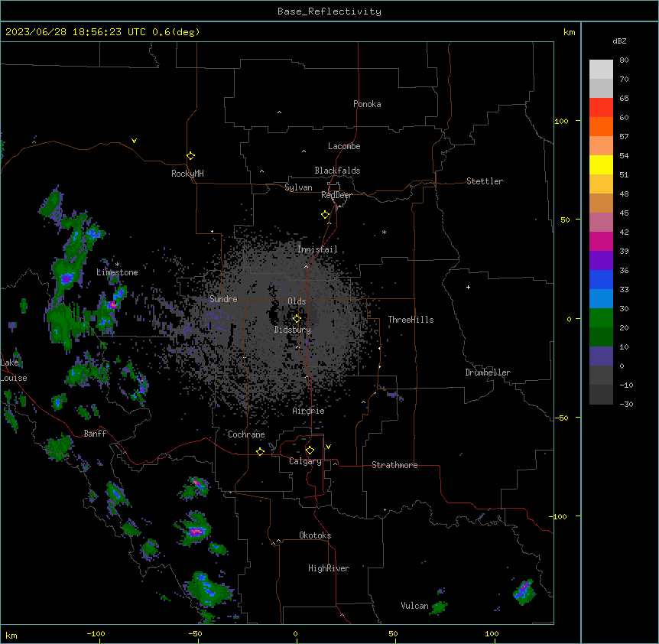Image resolution: width=659 pixels, height=644 pixels.
Task: Select the bright green 20-30 dBZ legend swatch
Action: click(x=601, y=318)
